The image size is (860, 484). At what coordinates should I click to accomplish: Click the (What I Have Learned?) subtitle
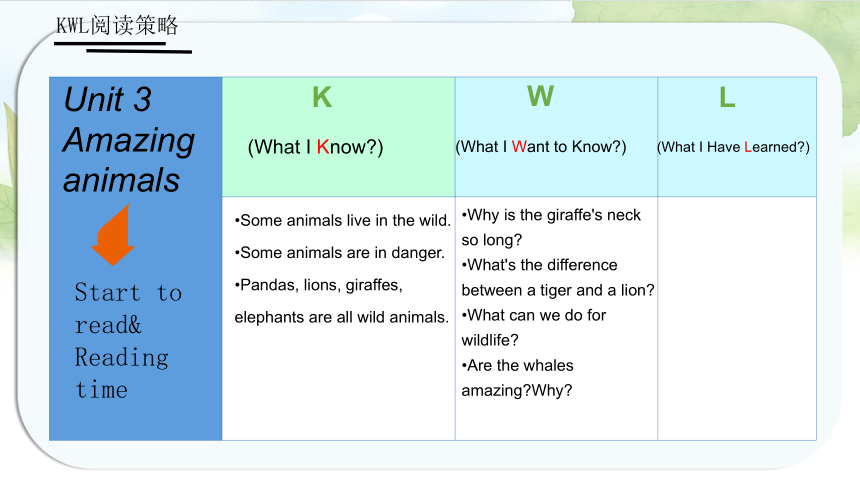coord(733,147)
